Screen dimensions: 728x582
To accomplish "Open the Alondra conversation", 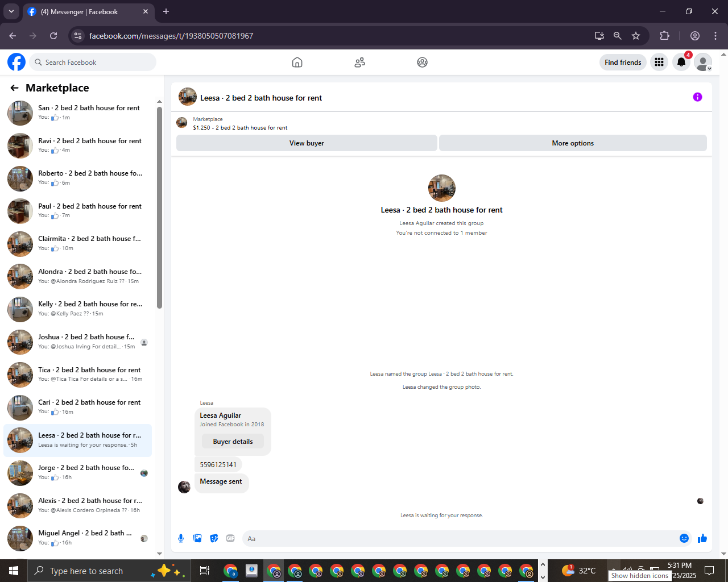I will click(x=78, y=277).
